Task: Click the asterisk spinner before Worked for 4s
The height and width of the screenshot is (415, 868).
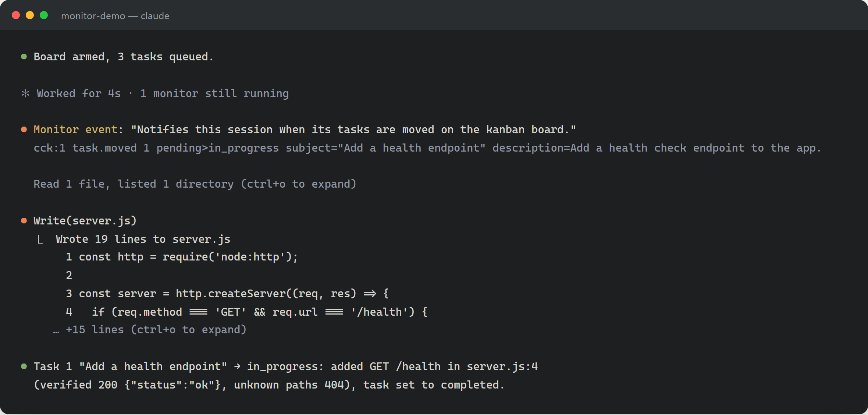Action: [x=25, y=93]
